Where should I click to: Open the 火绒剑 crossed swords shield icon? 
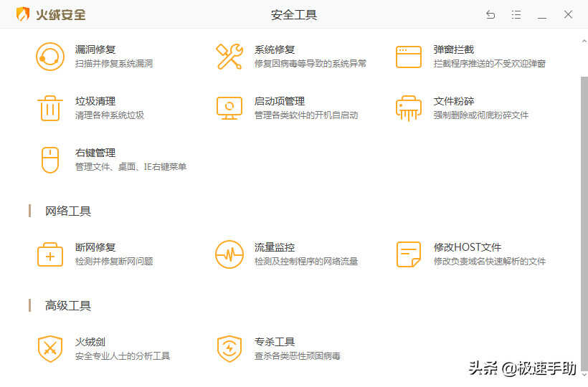coord(50,349)
